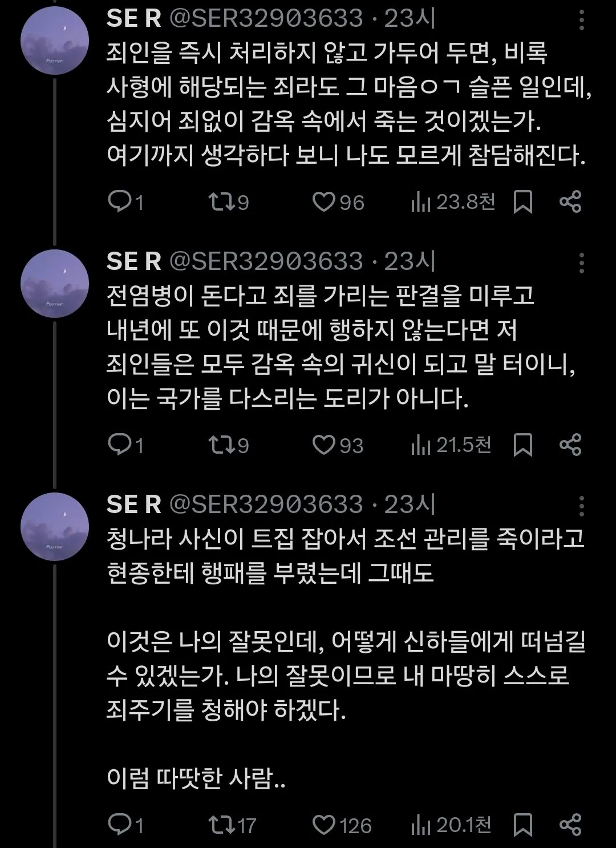
Task: Like the first tweet with 96 likes
Action: pos(326,201)
